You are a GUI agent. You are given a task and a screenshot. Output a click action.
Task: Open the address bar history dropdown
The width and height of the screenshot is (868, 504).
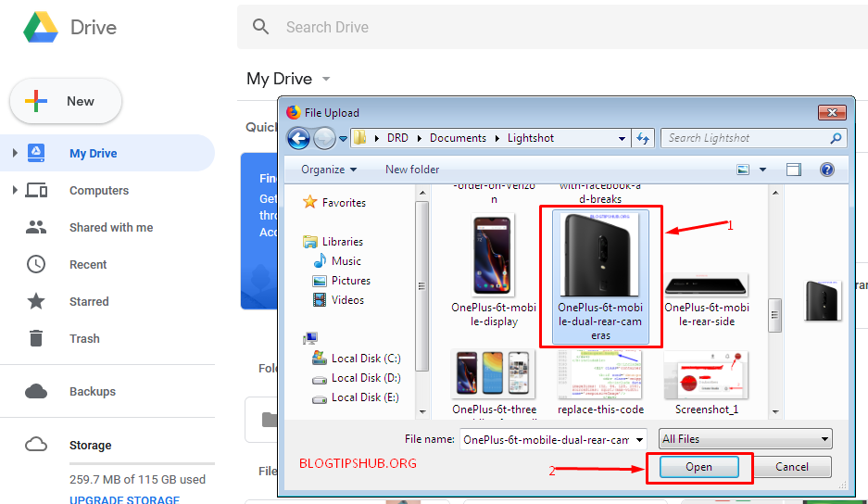click(622, 138)
